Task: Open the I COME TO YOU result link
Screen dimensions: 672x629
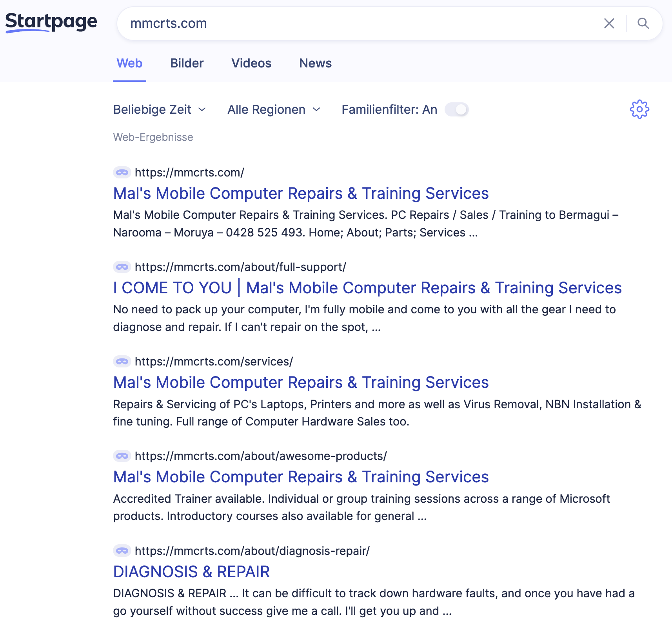Action: pos(367,287)
